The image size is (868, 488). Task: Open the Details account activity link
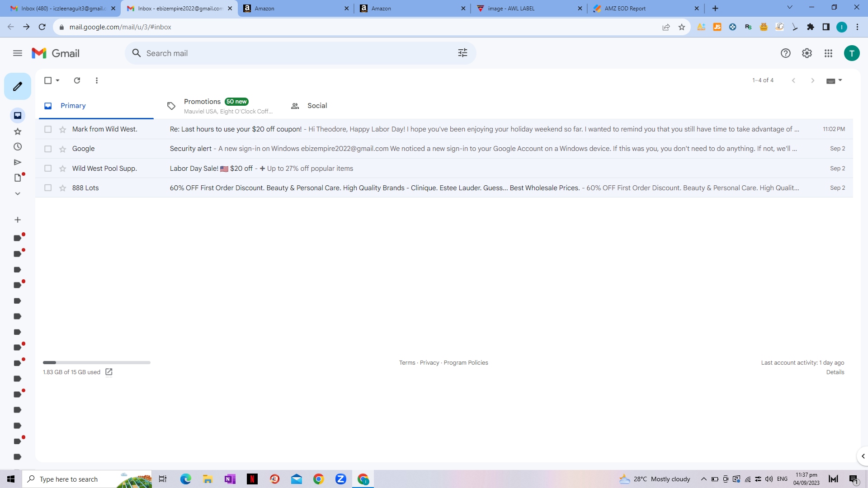click(835, 372)
